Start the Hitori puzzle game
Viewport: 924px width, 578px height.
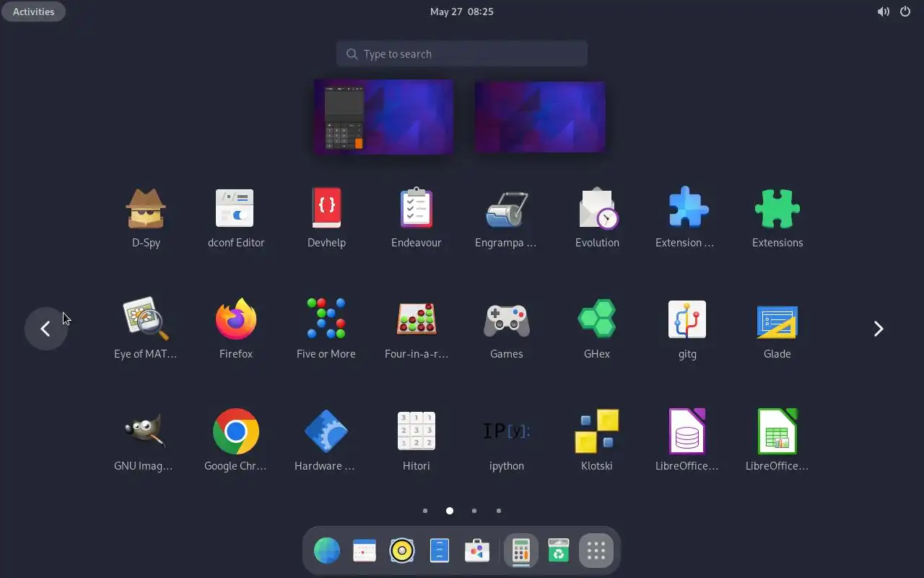coord(417,441)
